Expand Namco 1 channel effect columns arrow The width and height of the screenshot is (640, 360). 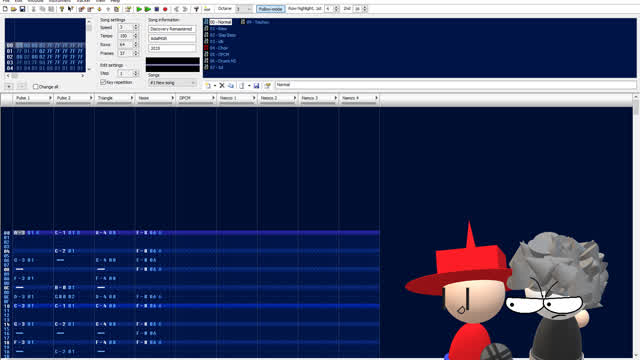point(254,98)
